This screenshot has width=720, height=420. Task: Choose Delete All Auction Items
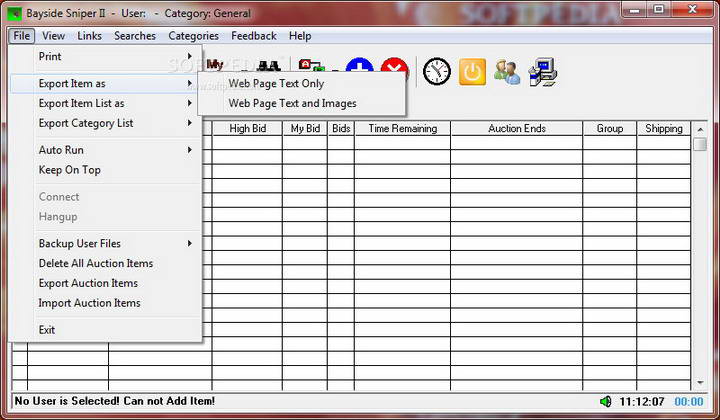pyautogui.click(x=105, y=263)
